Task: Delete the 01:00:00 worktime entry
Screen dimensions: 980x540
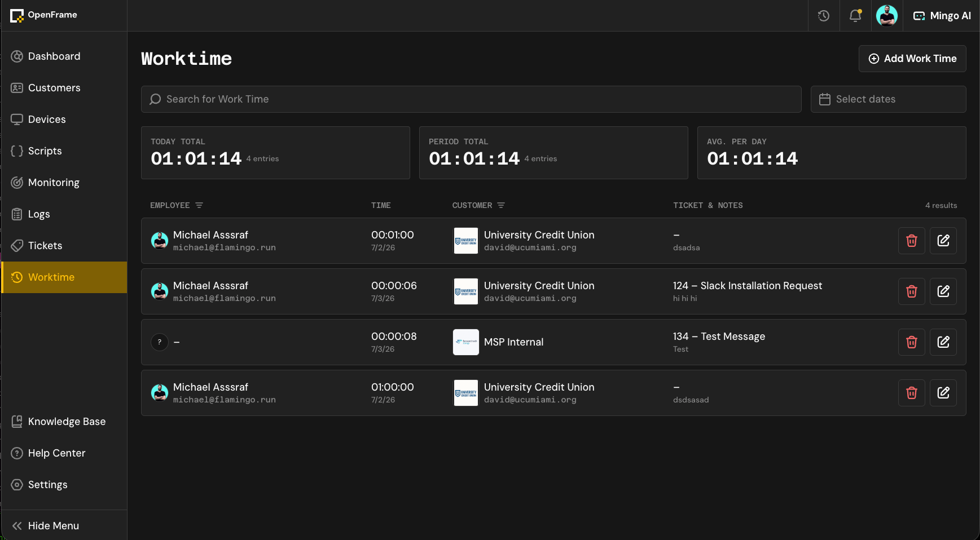Action: (x=912, y=393)
